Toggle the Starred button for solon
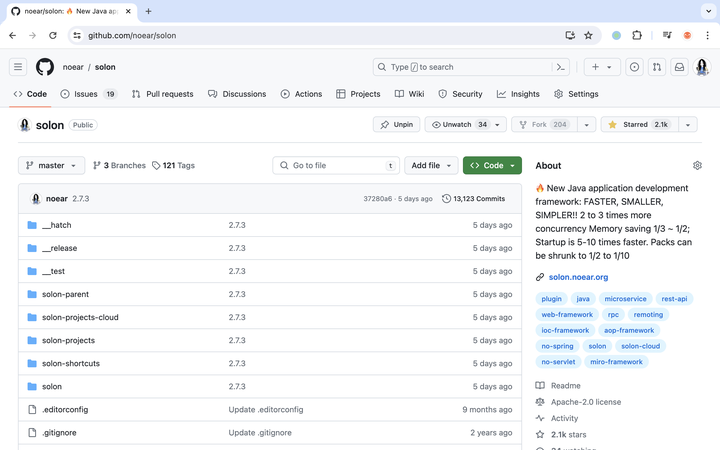Viewport: 720px width, 450px height. (x=638, y=125)
